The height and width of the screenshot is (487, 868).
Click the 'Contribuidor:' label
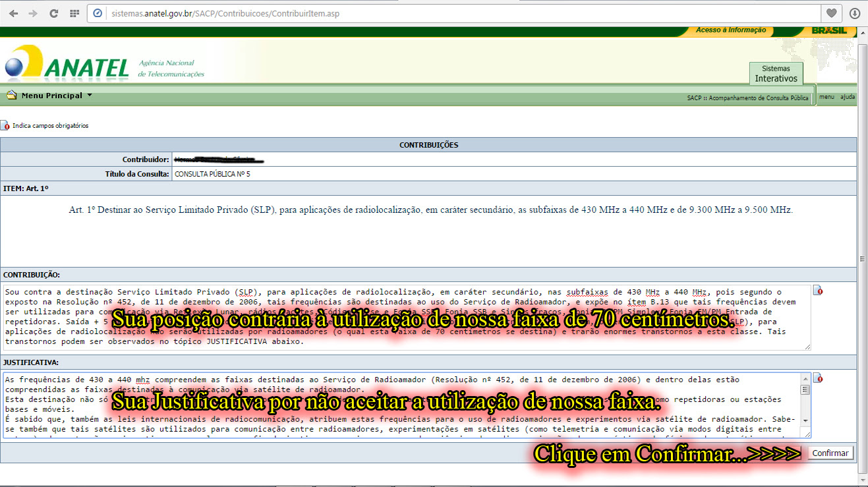point(146,159)
